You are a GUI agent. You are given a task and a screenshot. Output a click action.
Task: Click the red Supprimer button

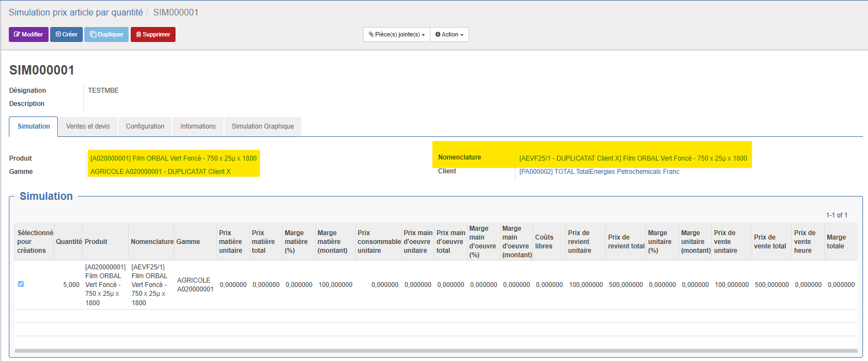(x=153, y=34)
